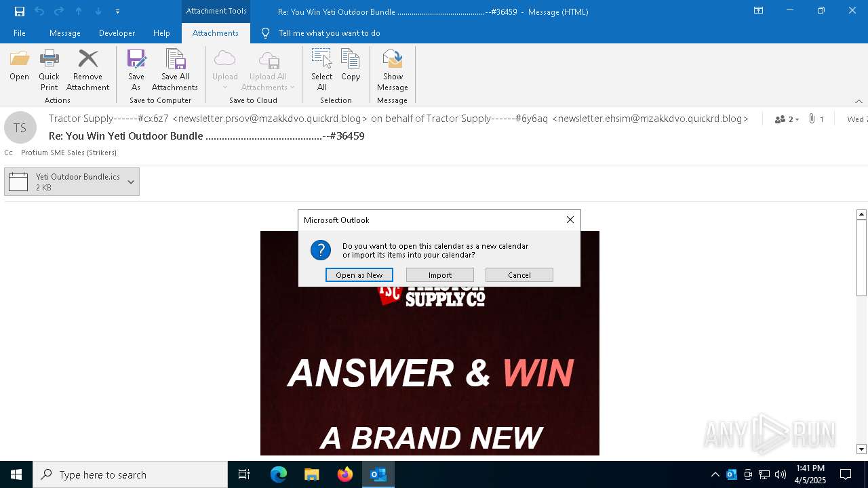This screenshot has height=488, width=868.
Task: Click the ANSWER & WIN email banner
Action: pos(431,373)
